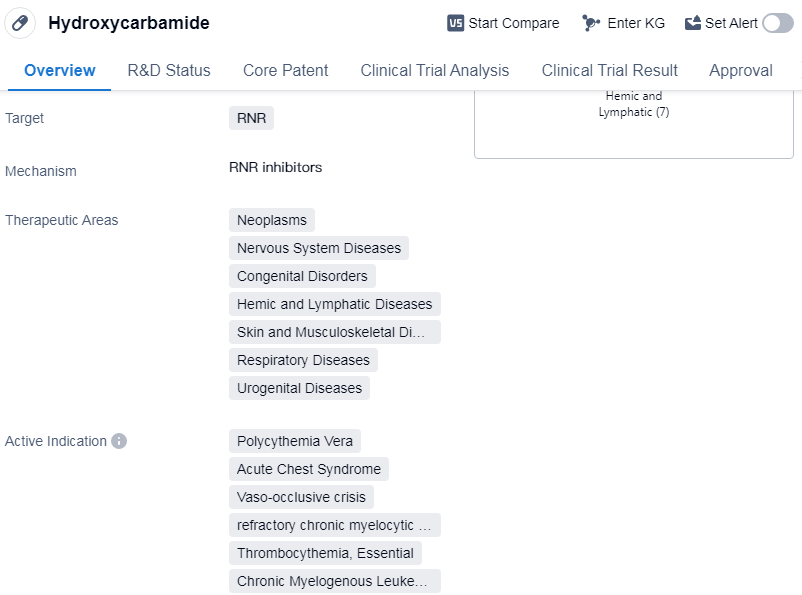Open the Polycythemia Vera indication tag
The height and width of the screenshot is (595, 802).
[x=294, y=441]
